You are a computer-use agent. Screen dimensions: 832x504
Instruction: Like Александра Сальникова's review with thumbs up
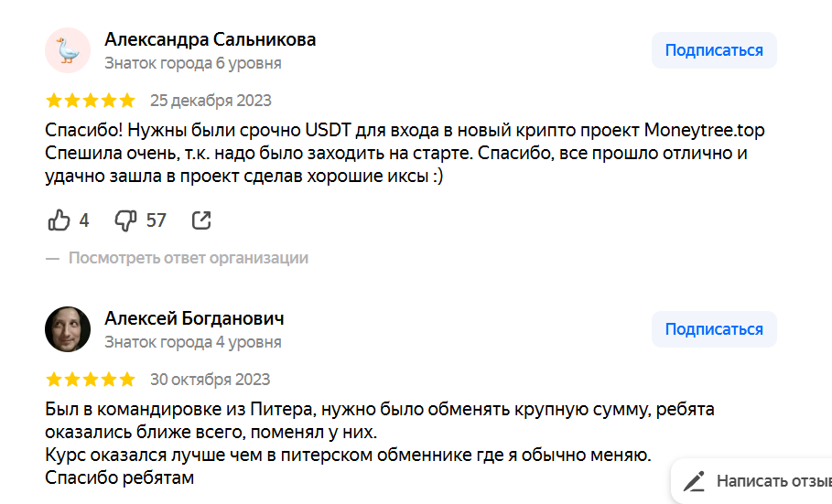59,220
